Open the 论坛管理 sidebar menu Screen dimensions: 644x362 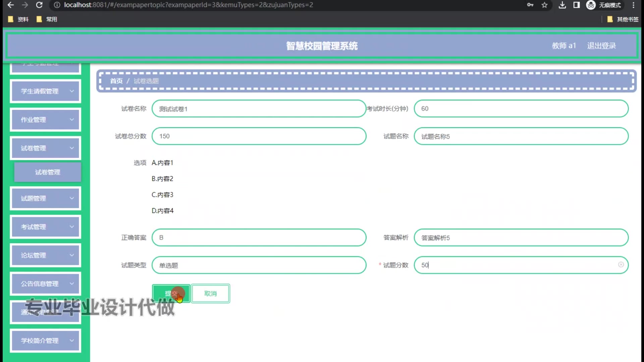[x=46, y=255]
